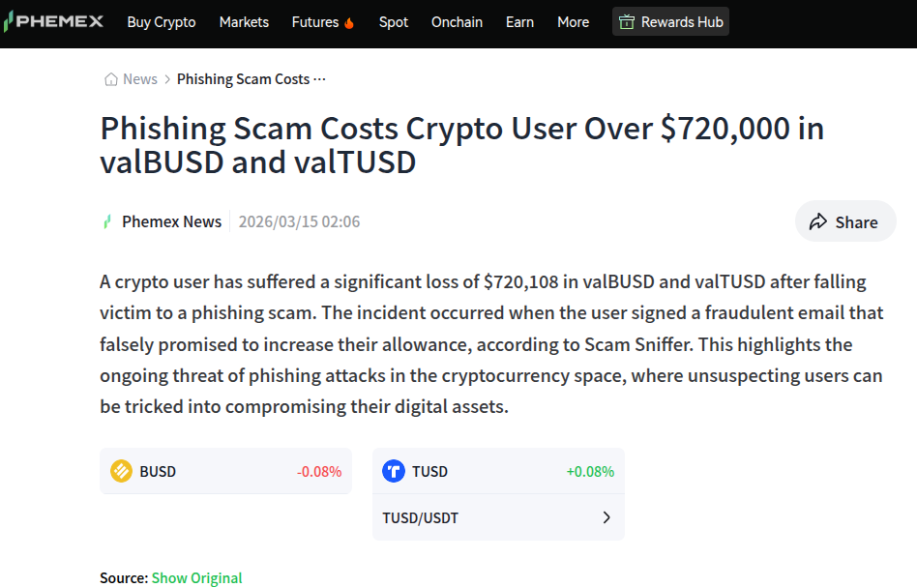Click the BUSD coin icon
This screenshot has height=588, width=917.
121,472
